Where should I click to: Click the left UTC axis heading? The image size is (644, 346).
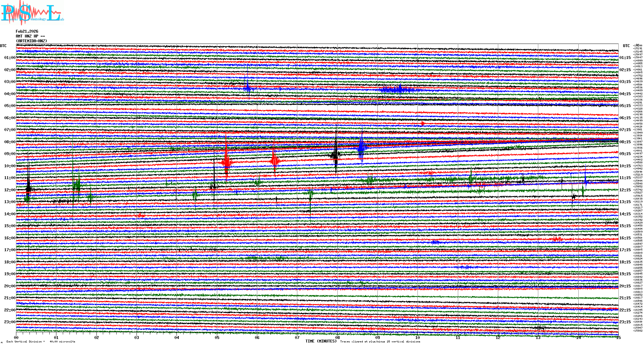click(3, 46)
